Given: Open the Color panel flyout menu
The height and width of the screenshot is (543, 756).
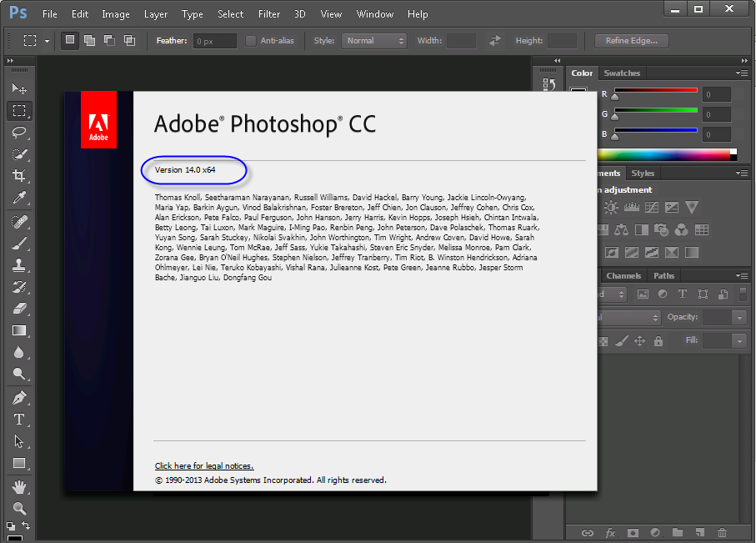Looking at the screenshot, I should (742, 73).
